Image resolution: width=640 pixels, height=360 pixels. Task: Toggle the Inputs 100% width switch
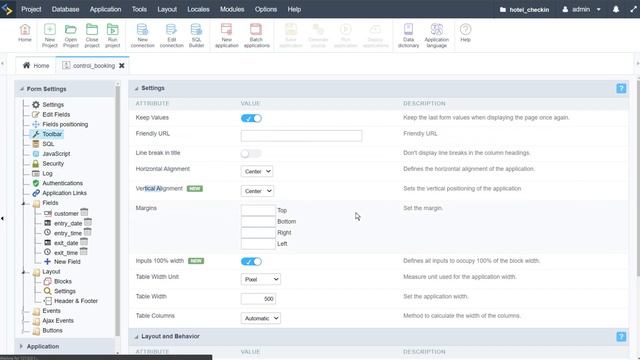pos(251,262)
